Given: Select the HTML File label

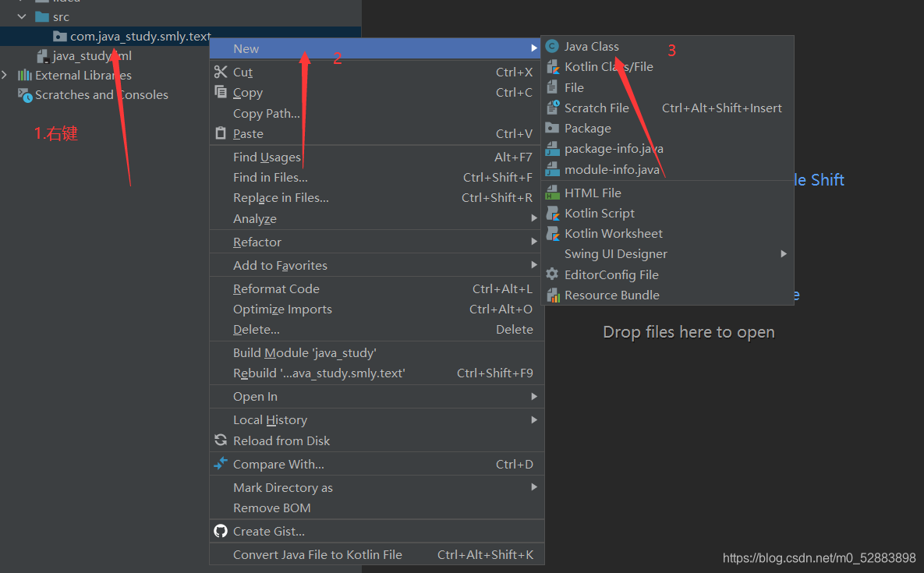Looking at the screenshot, I should tap(593, 193).
